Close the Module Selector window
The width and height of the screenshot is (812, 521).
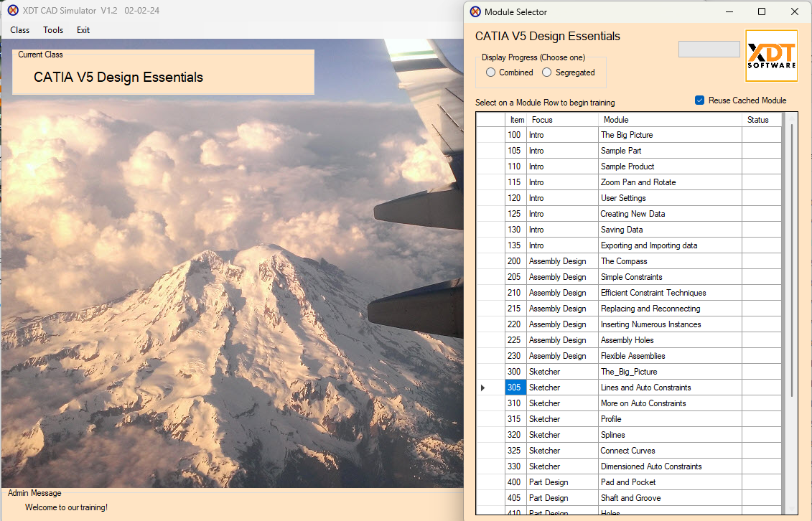[794, 11]
